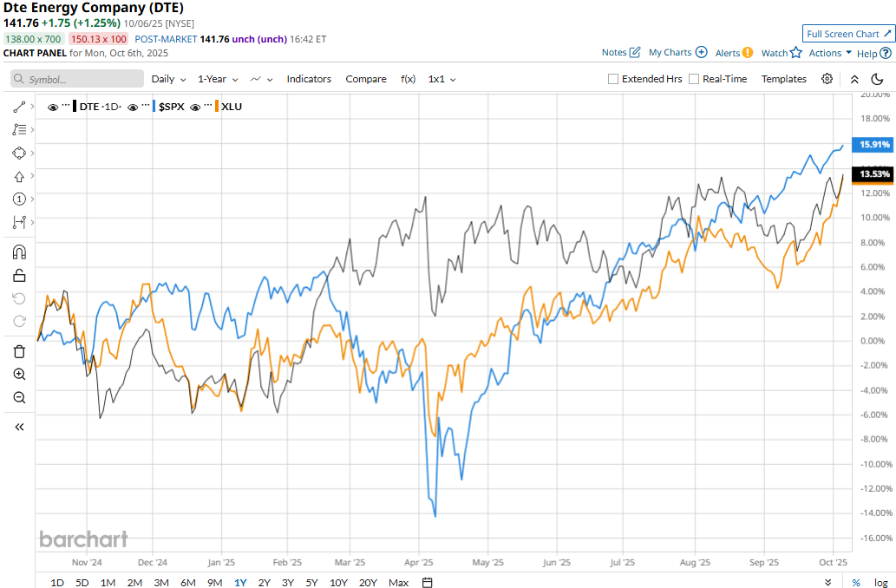Select the trend line drawing tool
This screenshot has width=896, height=588.
click(x=19, y=107)
